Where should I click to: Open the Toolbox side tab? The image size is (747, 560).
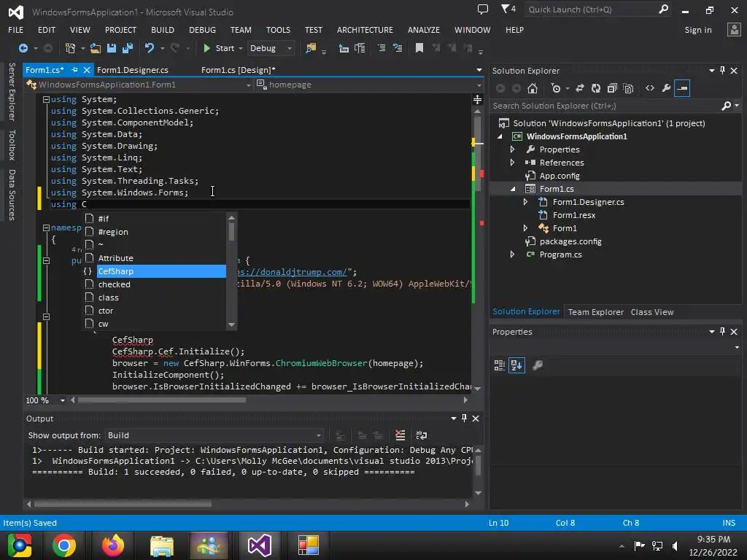[x=12, y=145]
